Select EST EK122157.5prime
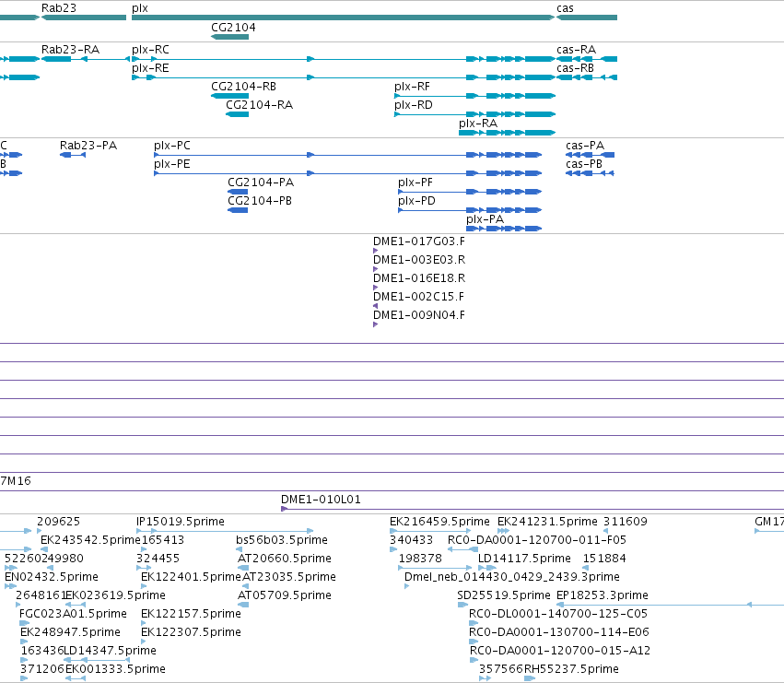The image size is (784, 683). click(143, 623)
